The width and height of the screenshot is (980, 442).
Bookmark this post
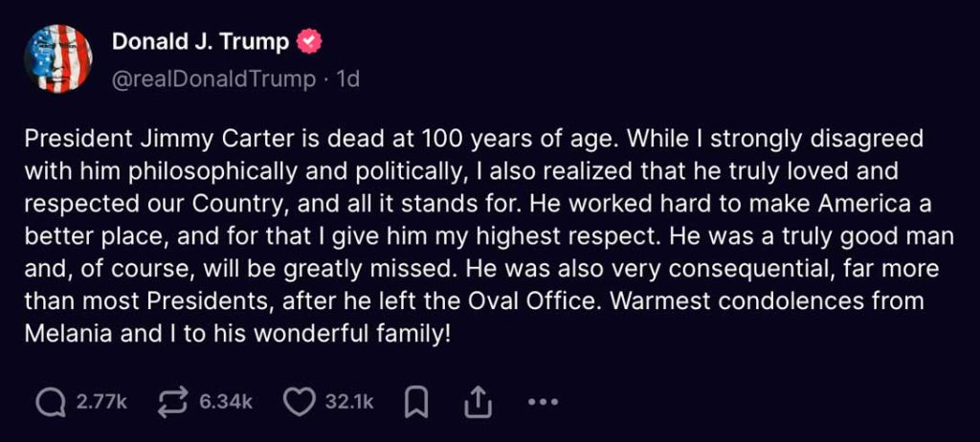[x=415, y=404]
